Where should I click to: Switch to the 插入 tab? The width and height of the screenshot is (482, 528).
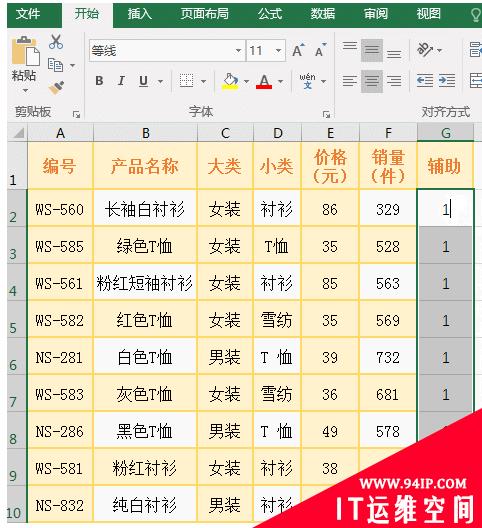(139, 14)
